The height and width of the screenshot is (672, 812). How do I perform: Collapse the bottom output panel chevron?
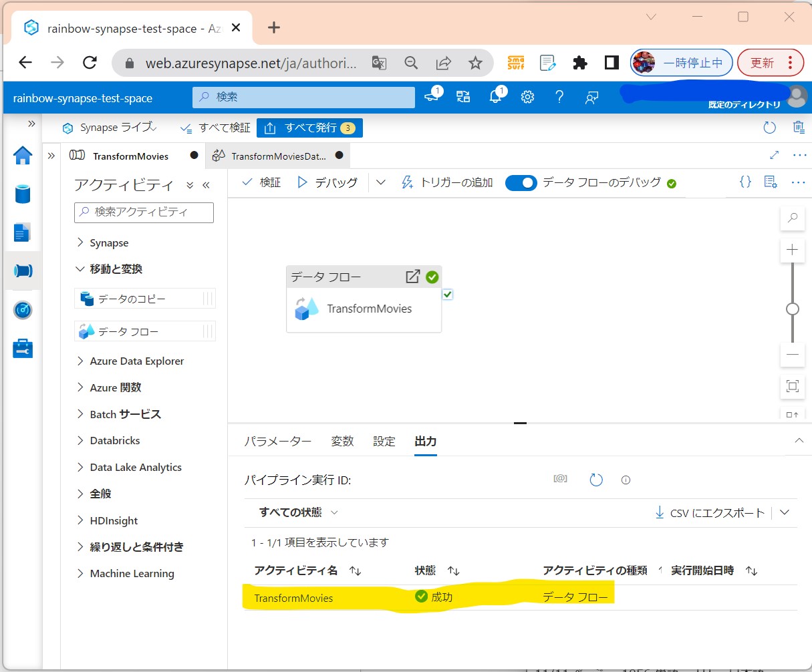[x=799, y=441]
